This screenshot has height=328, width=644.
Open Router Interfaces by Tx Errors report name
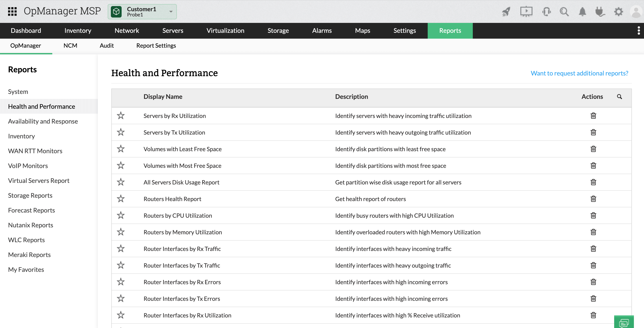pos(182,298)
